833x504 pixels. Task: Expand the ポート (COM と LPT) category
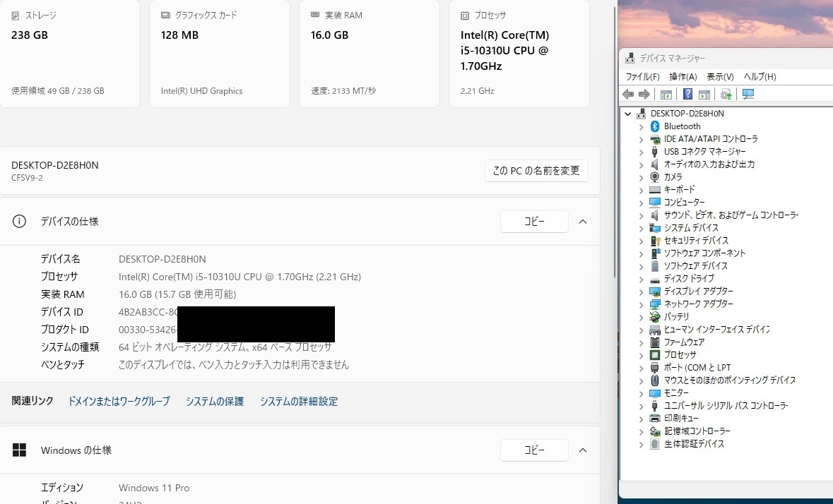click(x=641, y=368)
